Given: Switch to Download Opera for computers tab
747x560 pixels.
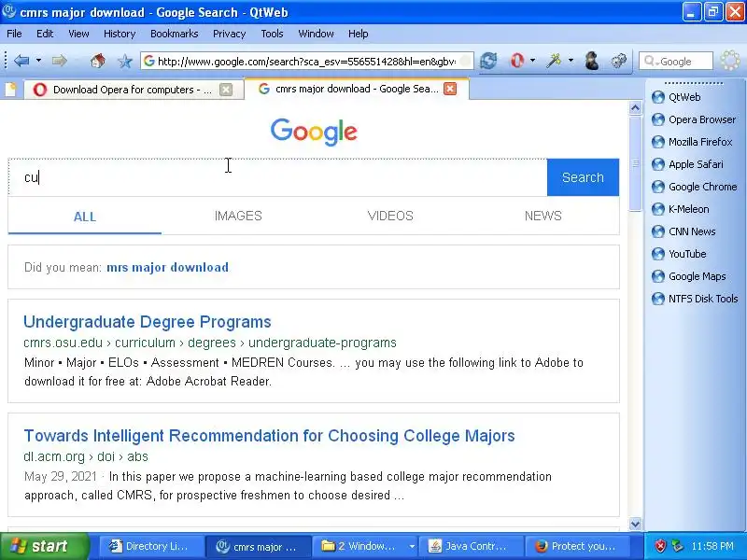Looking at the screenshot, I should 133,90.
